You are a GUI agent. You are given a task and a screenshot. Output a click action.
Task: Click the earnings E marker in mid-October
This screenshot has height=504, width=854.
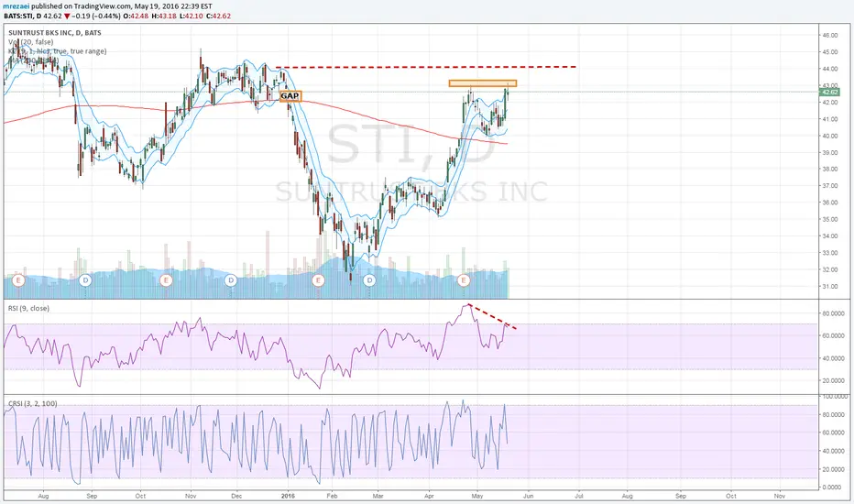click(x=166, y=280)
